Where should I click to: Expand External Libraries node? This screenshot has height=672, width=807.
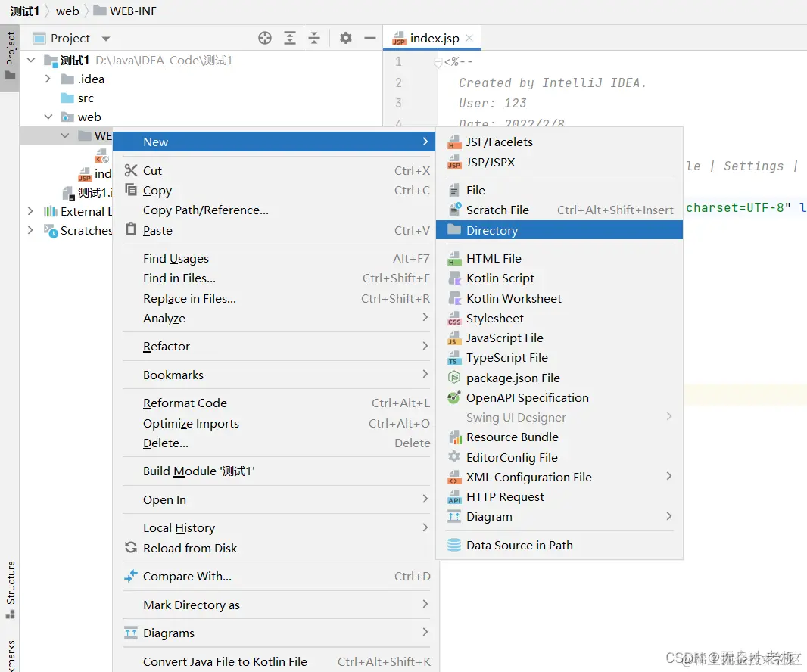(30, 211)
